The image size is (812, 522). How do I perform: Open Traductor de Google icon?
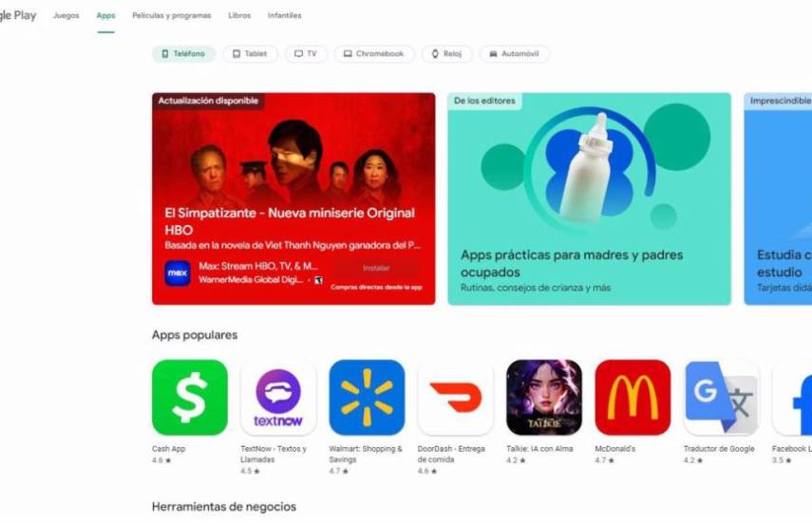click(722, 398)
